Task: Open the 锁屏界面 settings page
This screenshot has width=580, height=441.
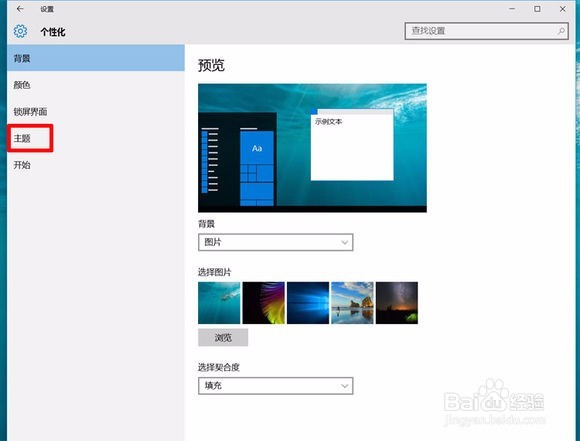Action: click(96, 112)
